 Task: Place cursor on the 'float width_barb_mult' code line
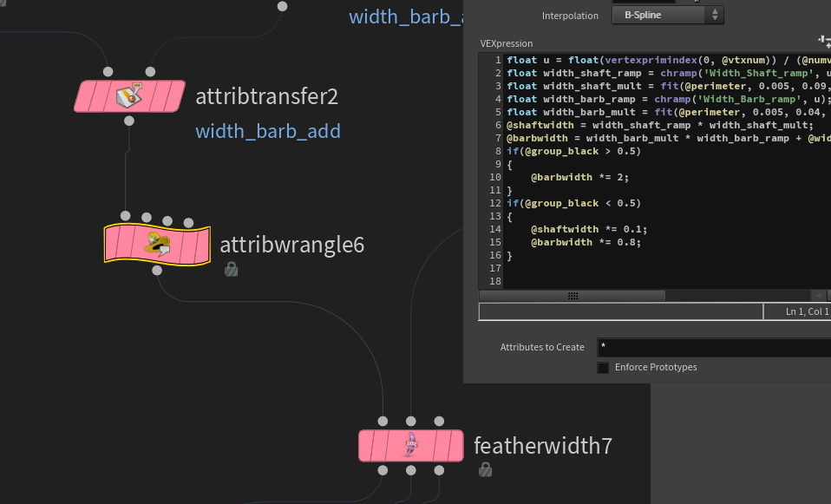pos(668,113)
